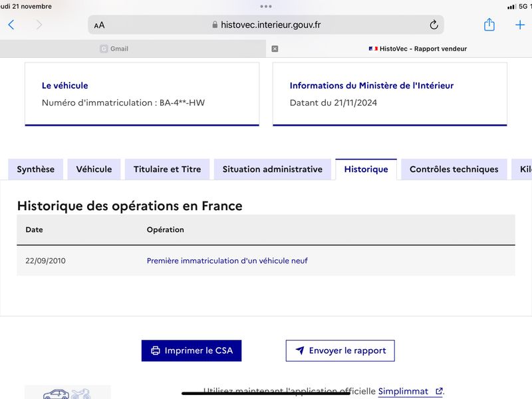Tap the histovec.interieur.gouv.fr address field
Image resolution: width=532 pixels, height=399 pixels.
[x=266, y=25]
